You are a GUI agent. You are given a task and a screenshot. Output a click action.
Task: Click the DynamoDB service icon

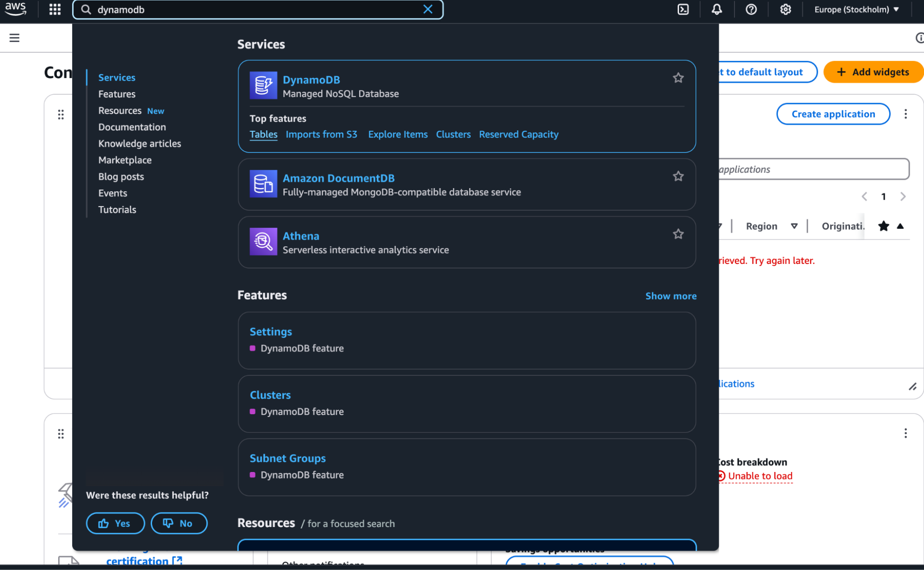263,85
